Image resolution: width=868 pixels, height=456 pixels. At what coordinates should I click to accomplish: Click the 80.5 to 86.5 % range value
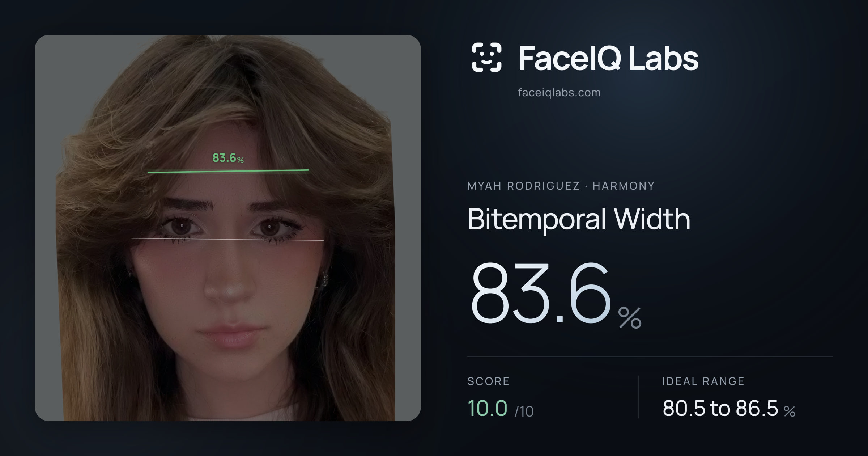click(729, 408)
